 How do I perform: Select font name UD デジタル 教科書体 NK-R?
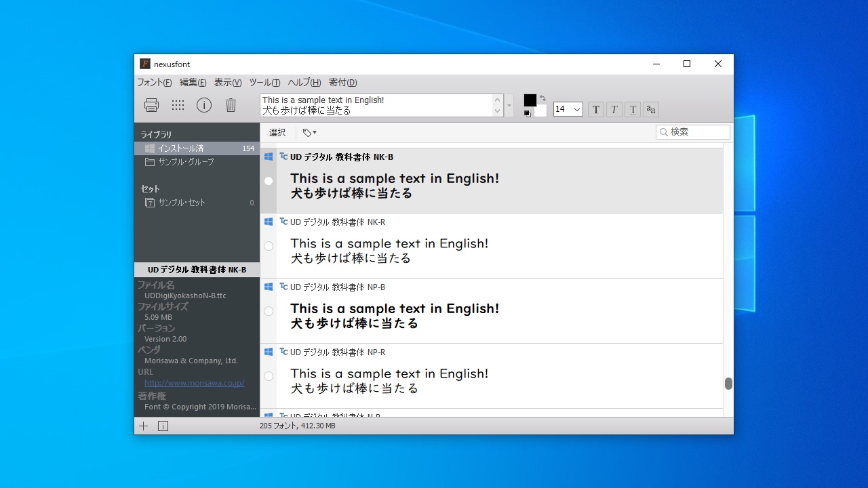[x=338, y=222]
